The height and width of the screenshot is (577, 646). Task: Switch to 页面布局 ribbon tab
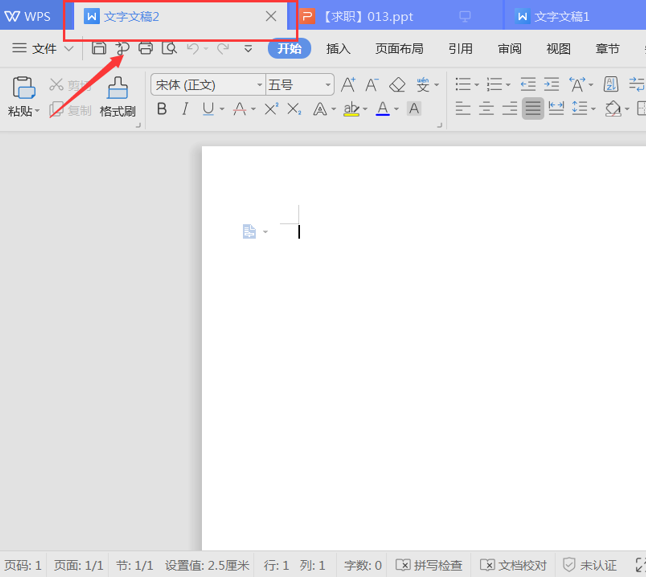click(399, 49)
